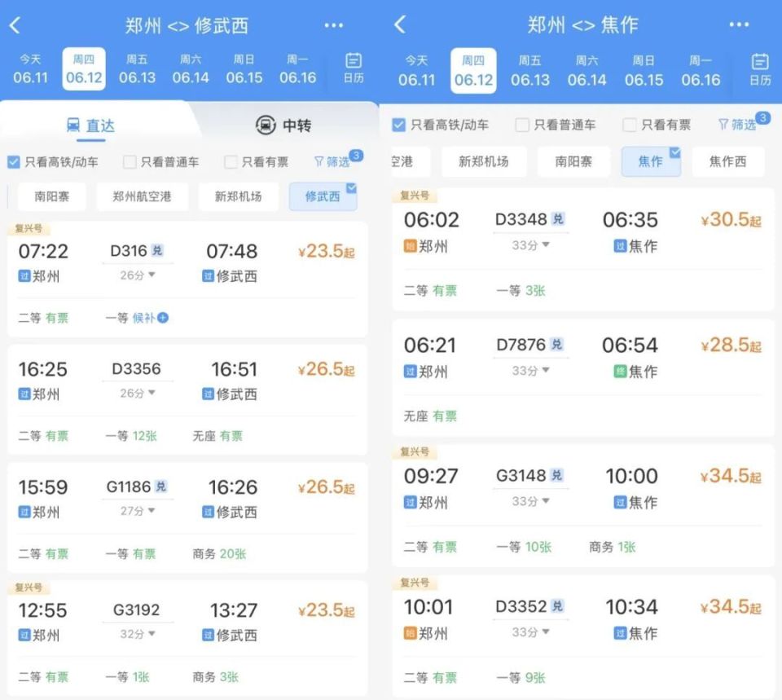Open the 日历 calendar on 焦作 screen
The image size is (782, 700).
tap(760, 70)
